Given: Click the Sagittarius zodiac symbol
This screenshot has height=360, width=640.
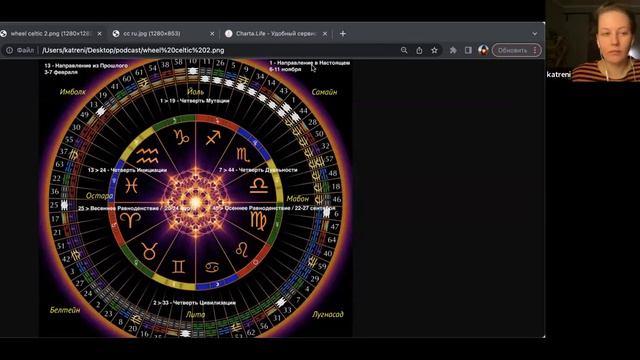Looking at the screenshot, I should pos(213,138).
